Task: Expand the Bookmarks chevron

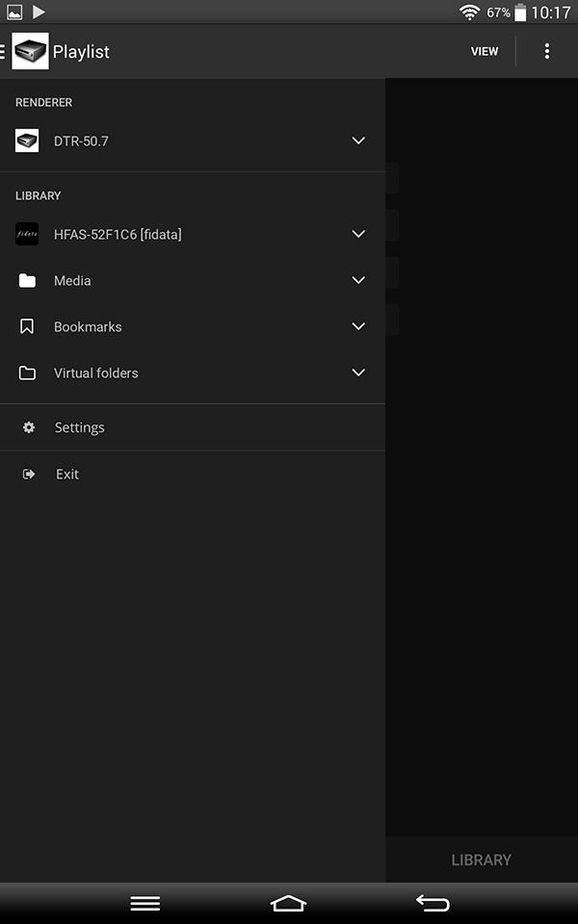Action: coord(358,326)
